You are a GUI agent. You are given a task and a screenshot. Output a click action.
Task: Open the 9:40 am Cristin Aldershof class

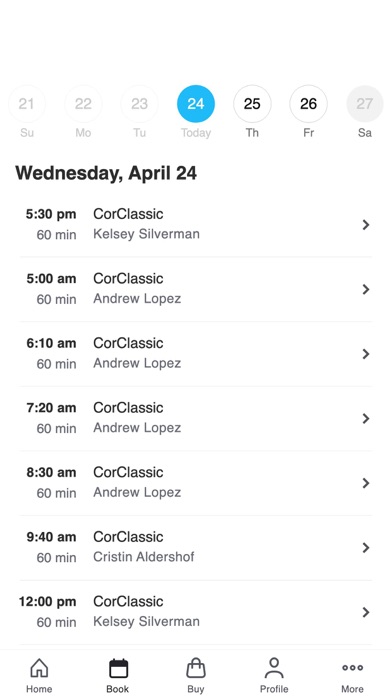tap(196, 548)
